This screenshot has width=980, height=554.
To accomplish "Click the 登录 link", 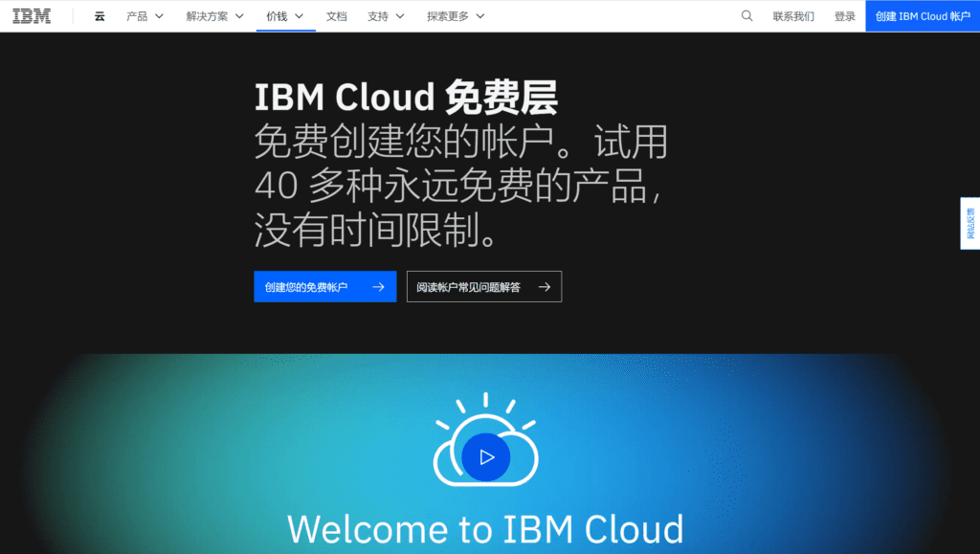I will click(x=845, y=16).
